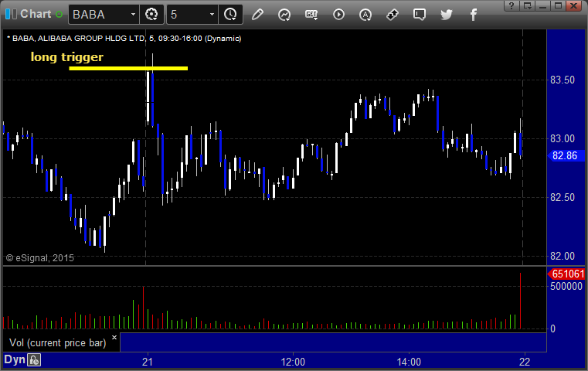Click the 22 date axis label

coord(525,362)
